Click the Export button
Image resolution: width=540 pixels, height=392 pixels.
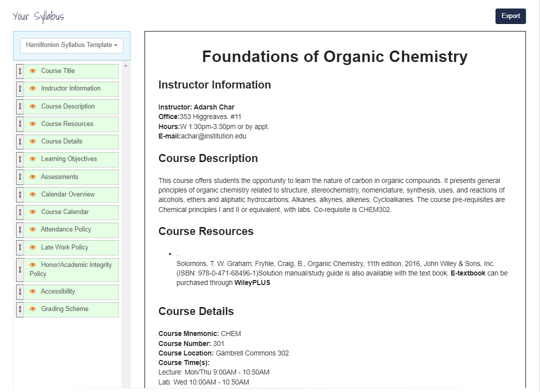click(x=510, y=16)
